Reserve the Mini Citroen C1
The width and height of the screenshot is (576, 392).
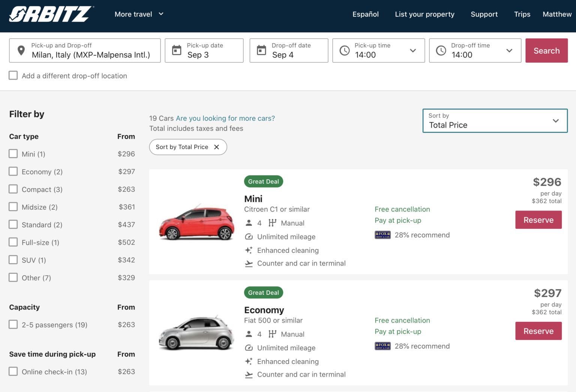pyautogui.click(x=538, y=220)
